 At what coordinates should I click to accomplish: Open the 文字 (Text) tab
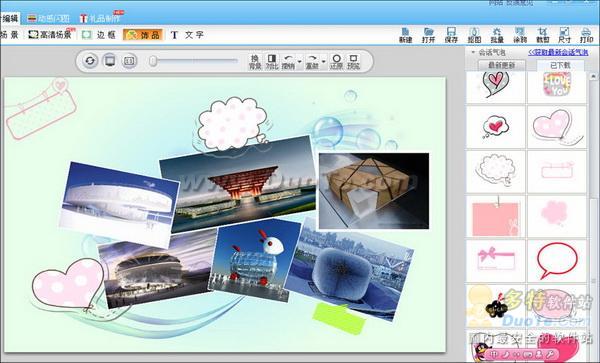pyautogui.click(x=187, y=35)
